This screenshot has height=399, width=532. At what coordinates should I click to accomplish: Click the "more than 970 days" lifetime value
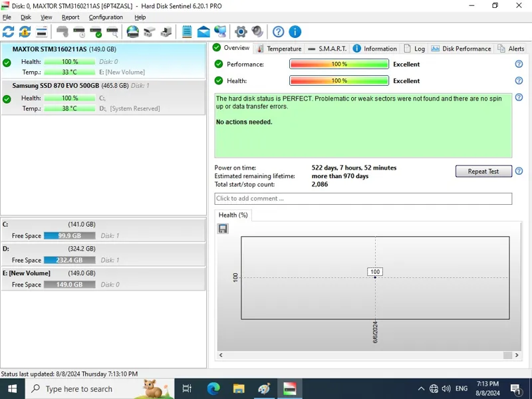pyautogui.click(x=340, y=176)
